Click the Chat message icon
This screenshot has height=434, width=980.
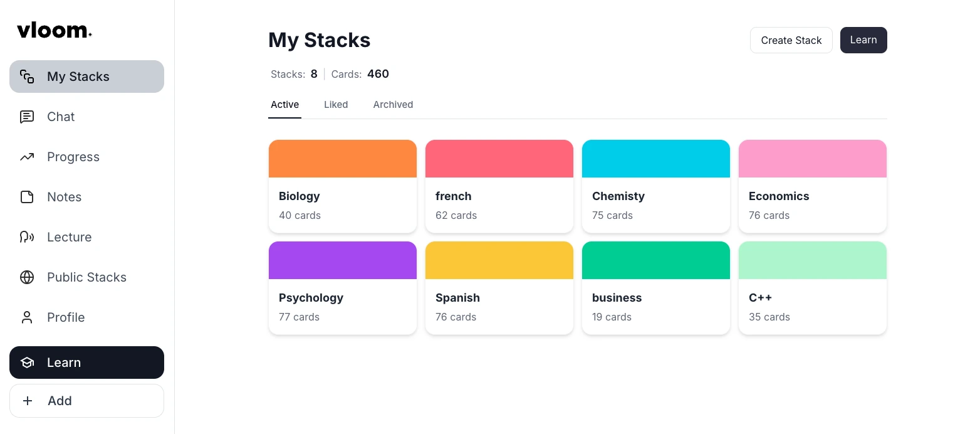click(x=27, y=117)
